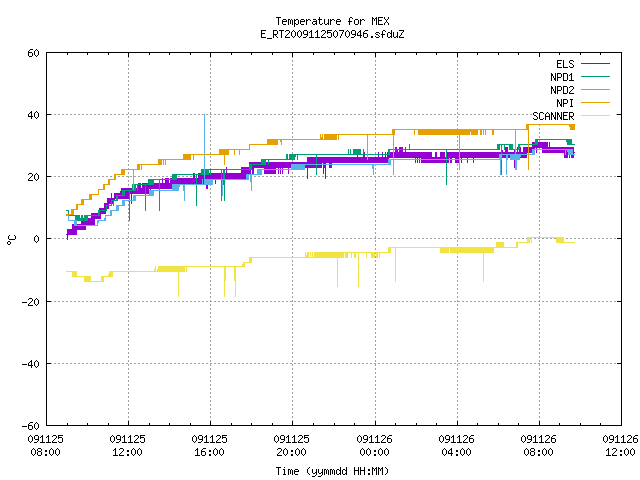The image size is (640, 480).
Task: Click the 091126 12:00 x-axis tick label
Action: [x=620, y=445]
